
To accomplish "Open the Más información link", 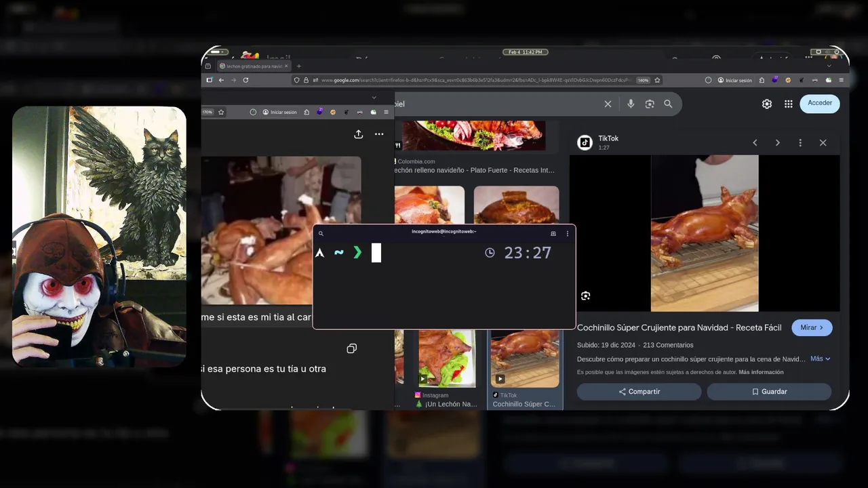I will coord(761,372).
